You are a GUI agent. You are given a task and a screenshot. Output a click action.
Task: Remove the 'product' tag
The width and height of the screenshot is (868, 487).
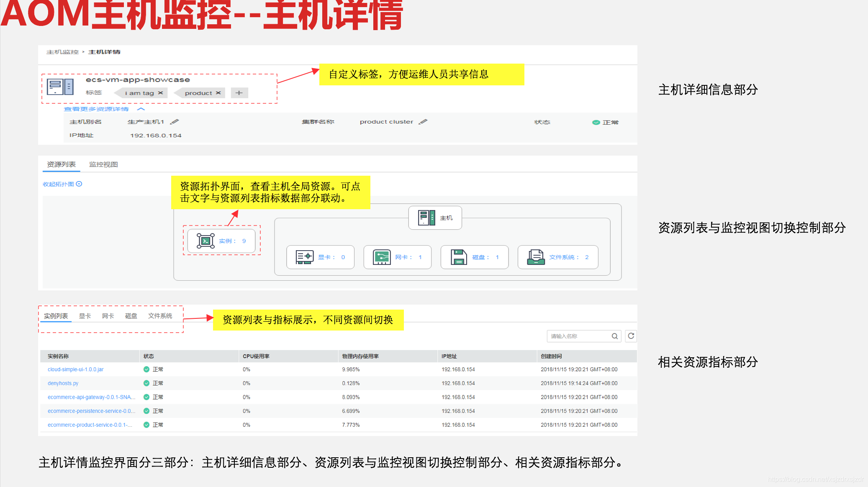[x=218, y=93]
